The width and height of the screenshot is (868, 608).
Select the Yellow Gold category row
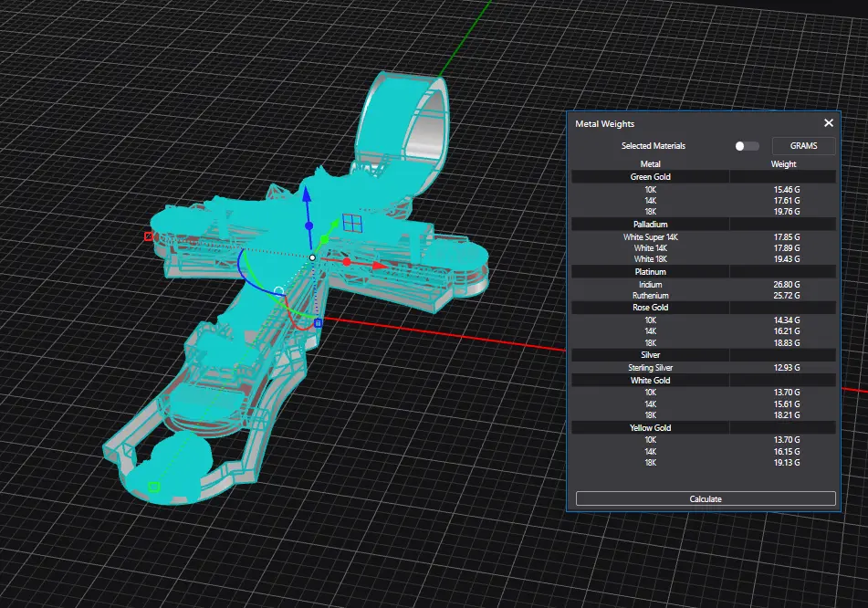point(704,428)
